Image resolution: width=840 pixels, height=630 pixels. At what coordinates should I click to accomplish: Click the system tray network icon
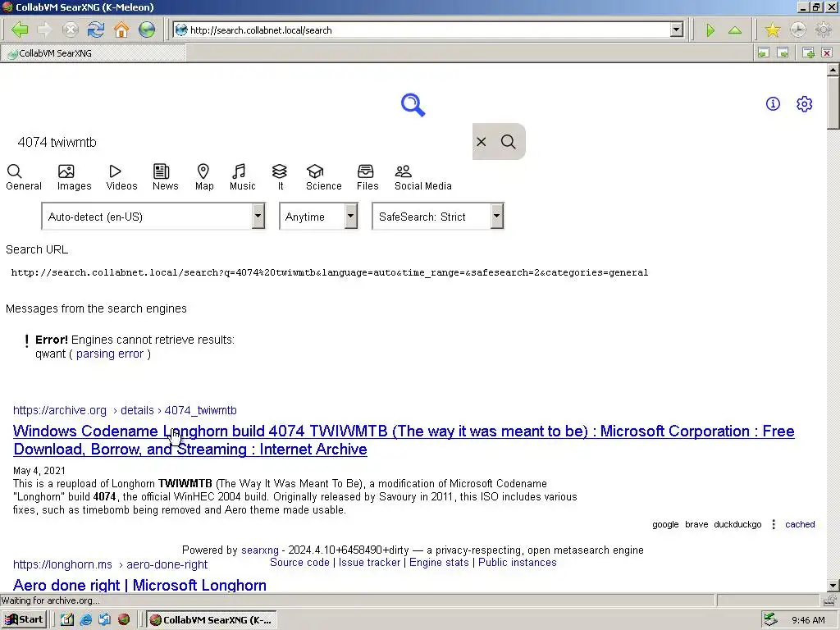coord(770,620)
